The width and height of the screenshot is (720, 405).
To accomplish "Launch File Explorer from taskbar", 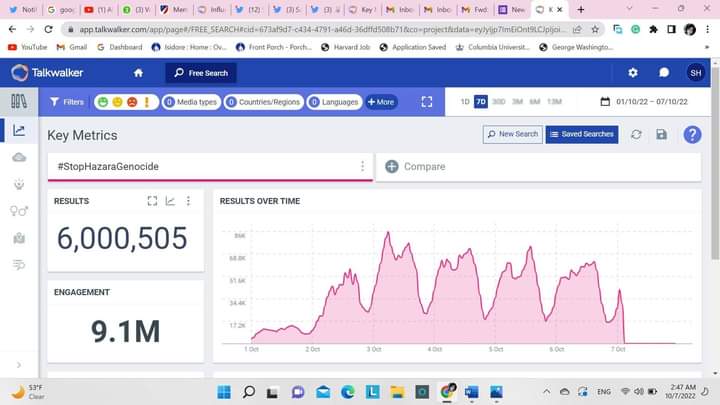I will (397, 392).
